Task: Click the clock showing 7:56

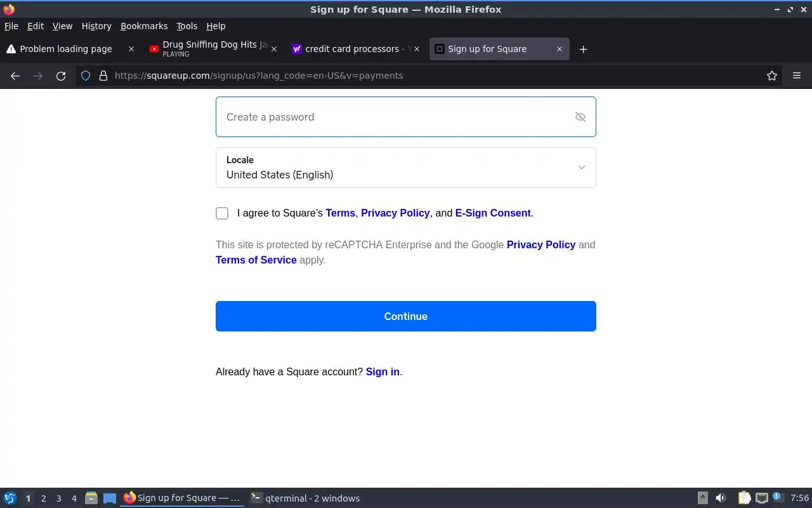Action: [x=800, y=498]
